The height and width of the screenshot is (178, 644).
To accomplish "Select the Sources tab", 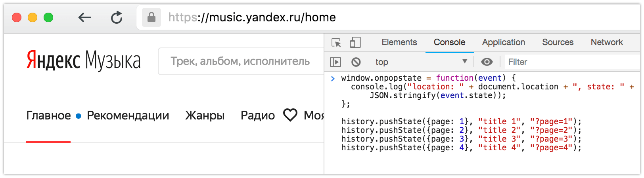I will 558,42.
